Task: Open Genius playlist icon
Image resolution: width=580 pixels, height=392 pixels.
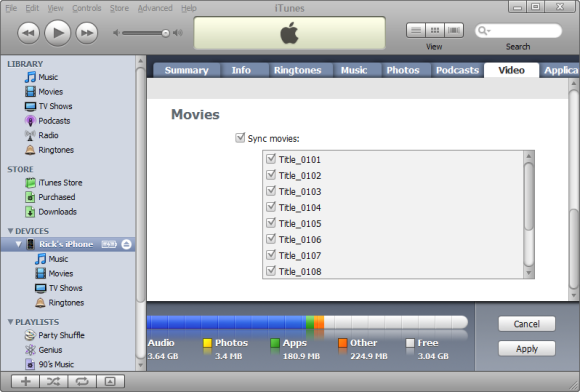Action: click(30, 350)
